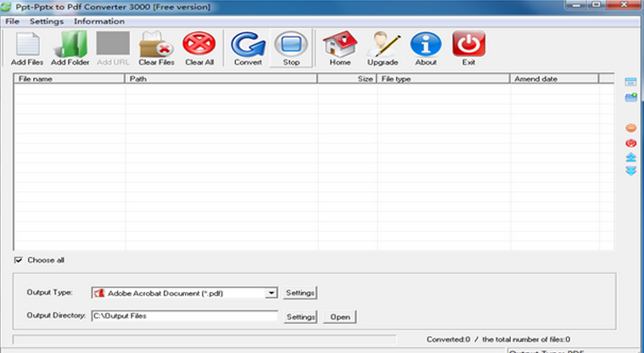Screen dimensions: 644x353
Task: Click the conversion progress bar
Action: click(x=204, y=339)
